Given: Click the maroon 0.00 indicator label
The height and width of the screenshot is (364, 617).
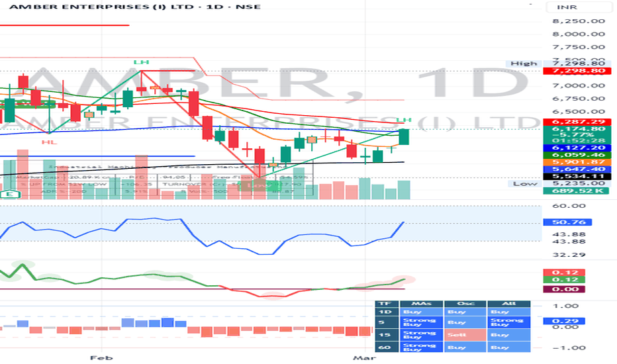Looking at the screenshot, I should [x=564, y=289].
